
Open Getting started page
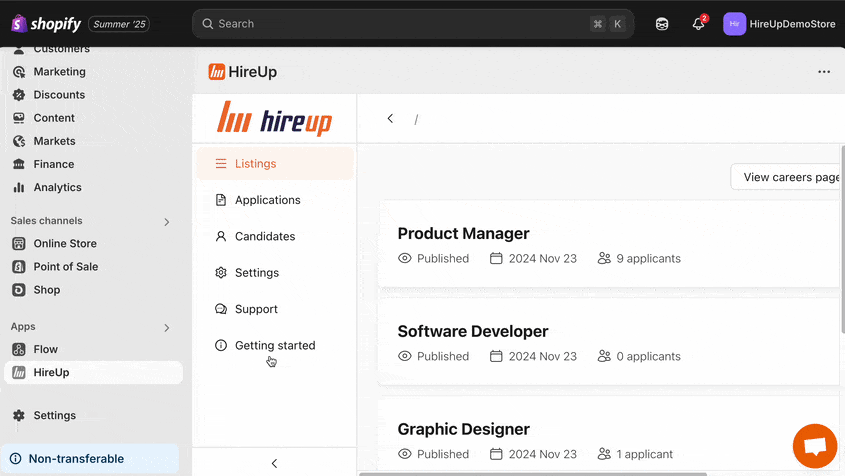click(x=274, y=345)
